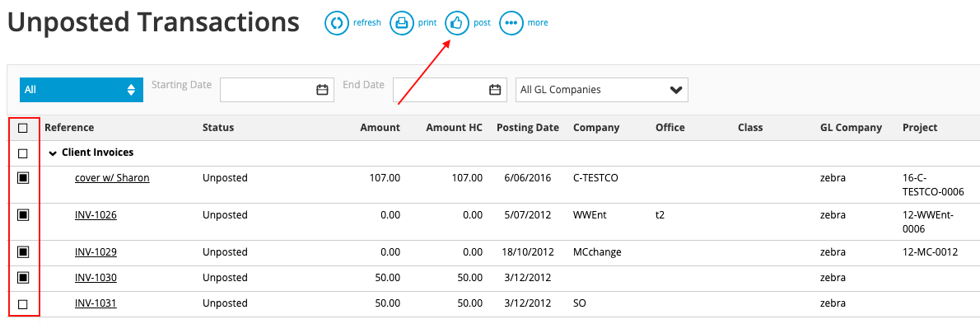Open the more options ellipsis icon
The height and width of the screenshot is (324, 980).
(x=511, y=23)
